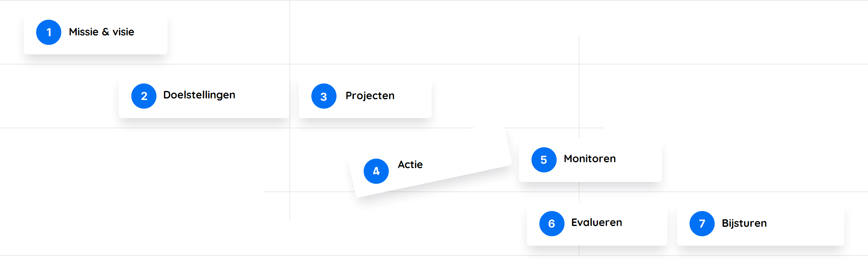Click the blue number 5 circle

coord(544,160)
